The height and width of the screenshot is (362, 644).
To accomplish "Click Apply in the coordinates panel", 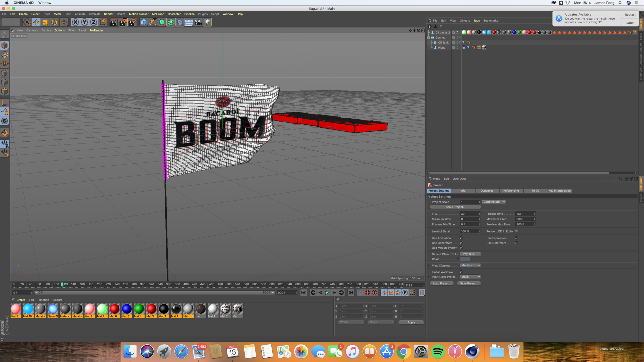I will click(x=411, y=322).
